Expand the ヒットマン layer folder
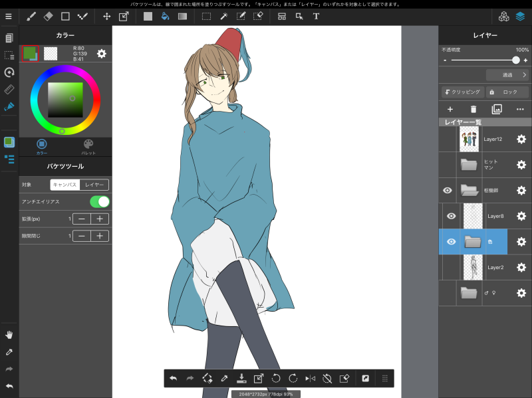Screen dimensions: 532x398 point(469,165)
